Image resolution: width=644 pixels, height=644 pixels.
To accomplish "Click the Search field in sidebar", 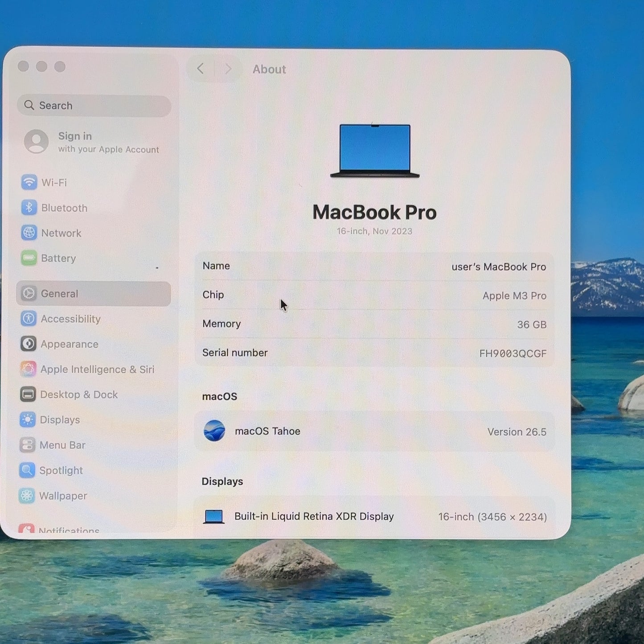I will click(94, 106).
